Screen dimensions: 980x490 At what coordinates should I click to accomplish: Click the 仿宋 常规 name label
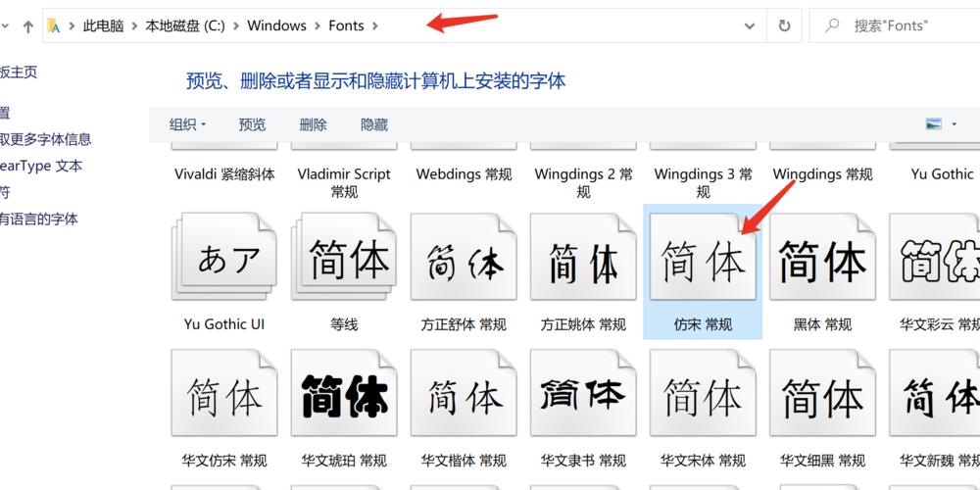[x=703, y=325]
